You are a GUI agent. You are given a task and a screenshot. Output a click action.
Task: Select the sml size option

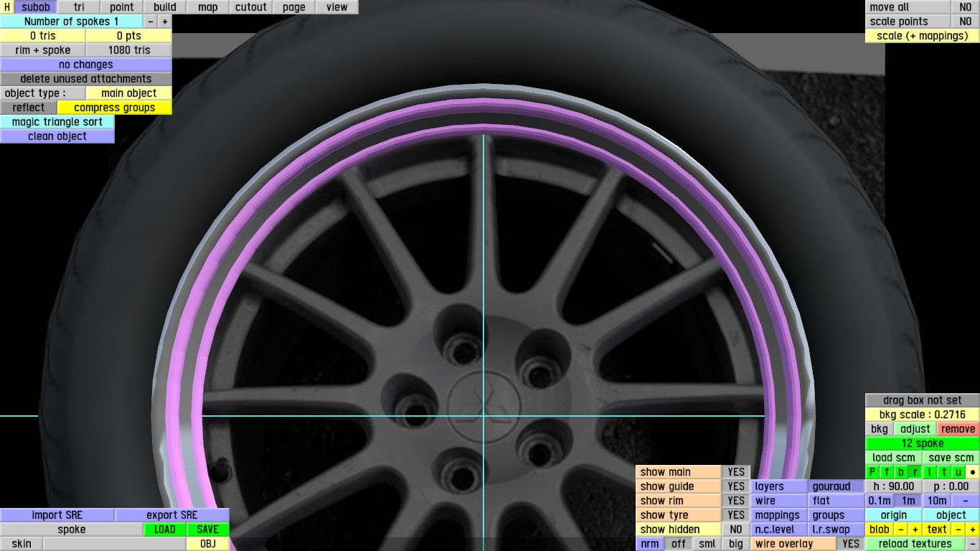pos(707,544)
